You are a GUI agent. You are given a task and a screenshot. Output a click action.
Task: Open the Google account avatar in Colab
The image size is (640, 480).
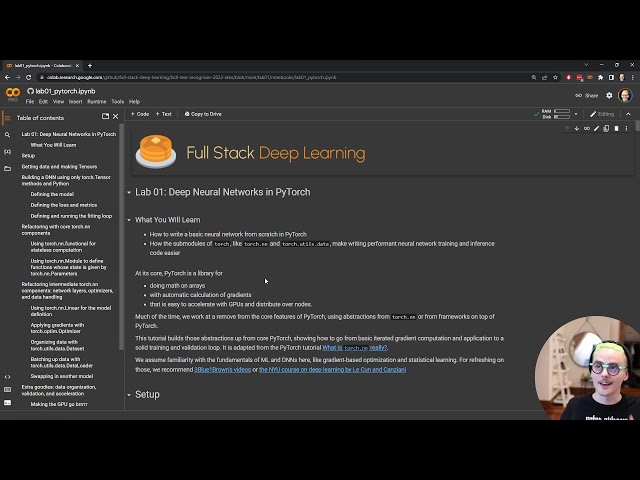[625, 96]
